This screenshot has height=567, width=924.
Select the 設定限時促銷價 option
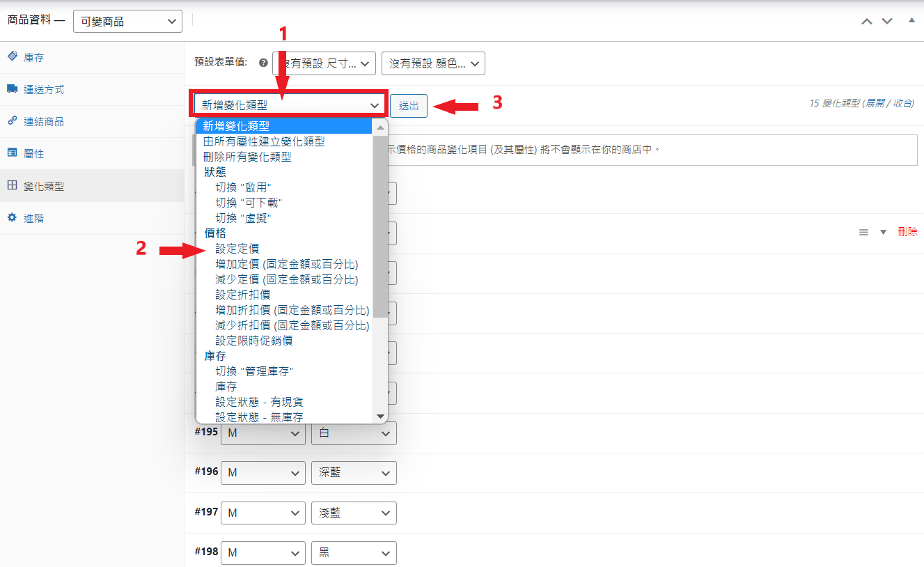point(284,341)
